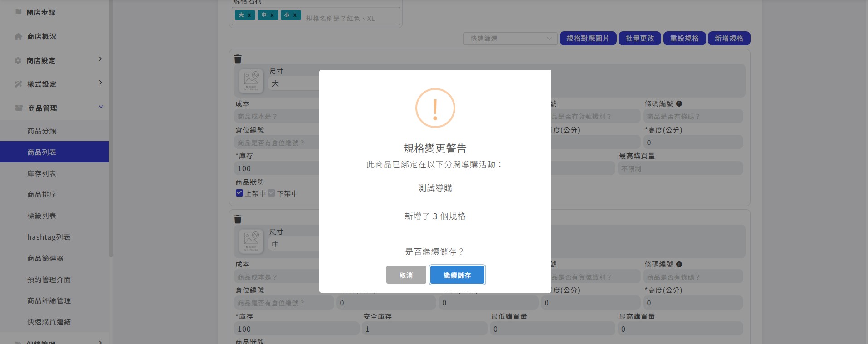Remove the 大 tag via its x

249,15
